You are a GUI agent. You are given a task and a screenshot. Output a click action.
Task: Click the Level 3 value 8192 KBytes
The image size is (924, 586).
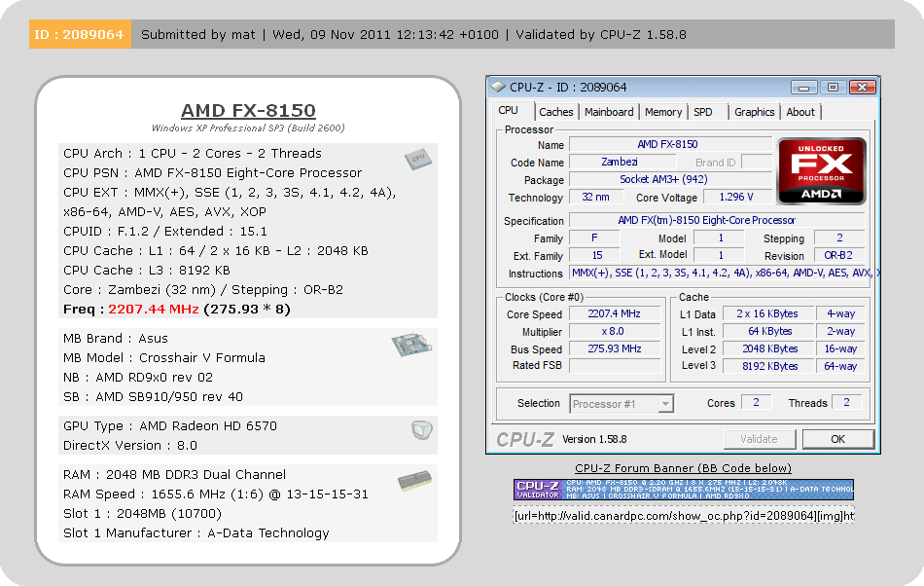point(767,366)
